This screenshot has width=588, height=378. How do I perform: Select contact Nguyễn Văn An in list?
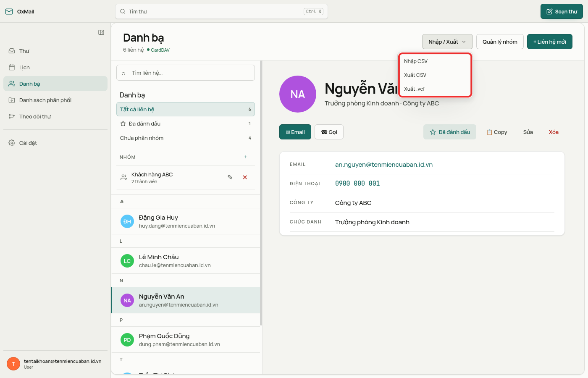coord(186,300)
